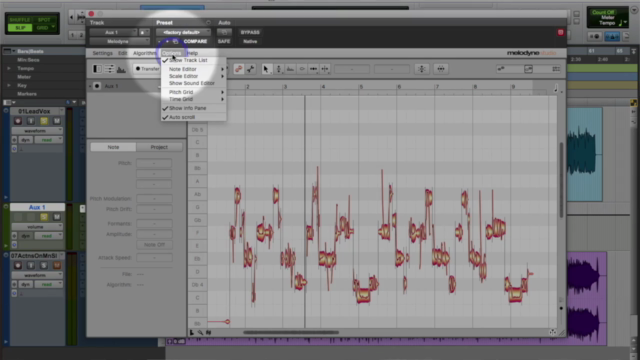Select the Formant tool in Melodyne toolbar
The width and height of the screenshot is (640, 360).
290,69
